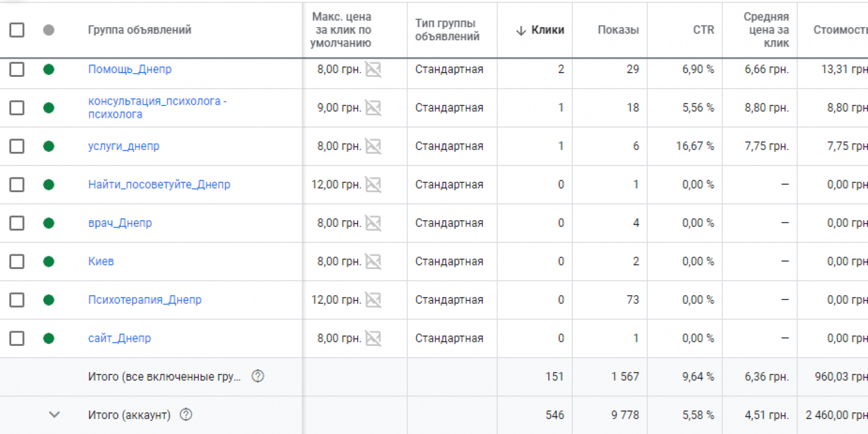The height and width of the screenshot is (434, 868).
Task: Open Найти_посоветуйте_Днепр ad group
Action: (x=159, y=185)
